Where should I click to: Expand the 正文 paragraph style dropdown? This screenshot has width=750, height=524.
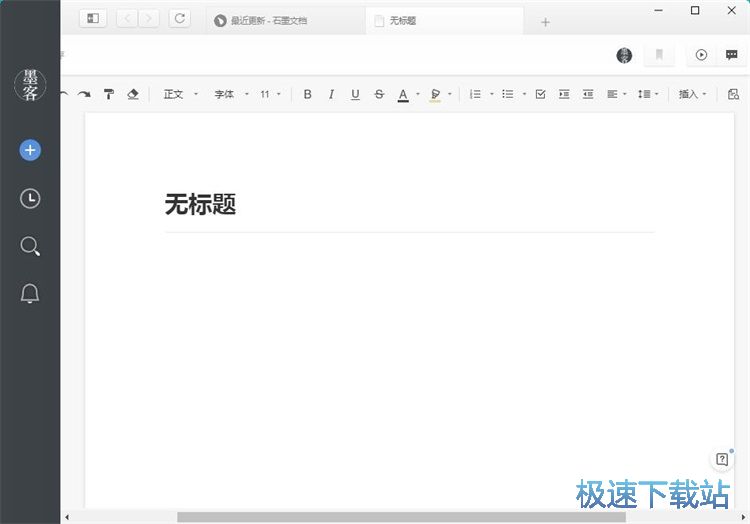(180, 94)
